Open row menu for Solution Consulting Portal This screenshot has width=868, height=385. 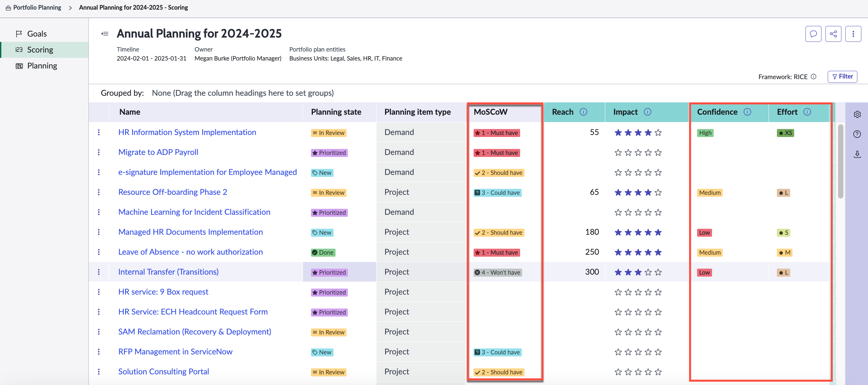pyautogui.click(x=99, y=371)
